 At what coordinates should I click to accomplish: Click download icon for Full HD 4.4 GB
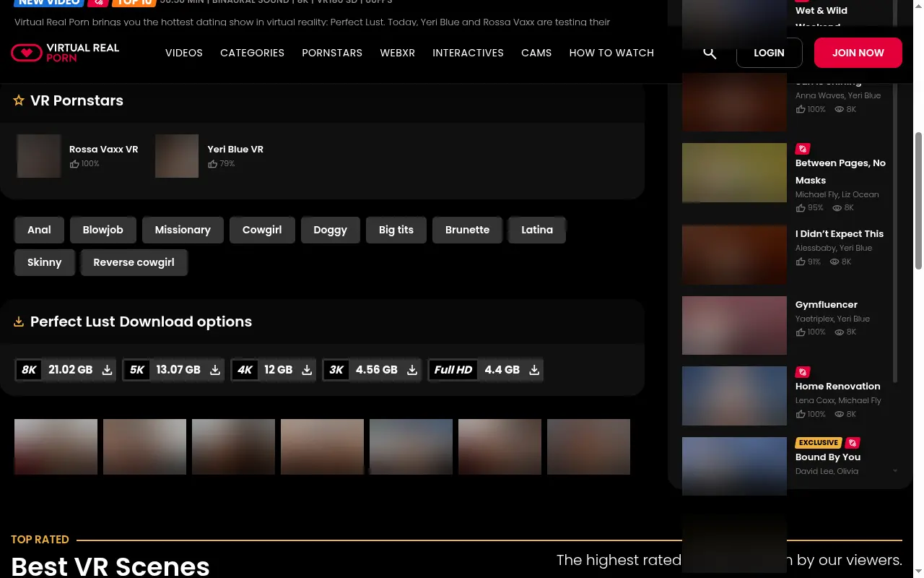534,370
